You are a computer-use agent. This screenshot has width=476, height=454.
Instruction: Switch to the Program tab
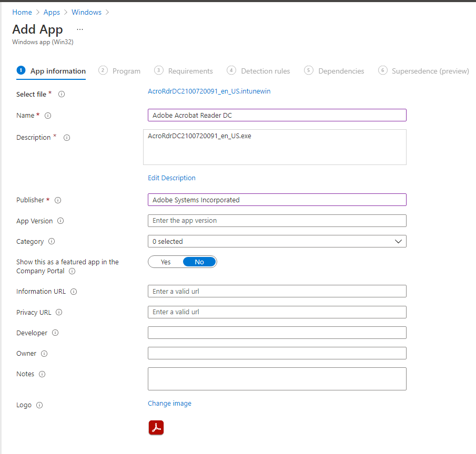pyautogui.click(x=119, y=71)
